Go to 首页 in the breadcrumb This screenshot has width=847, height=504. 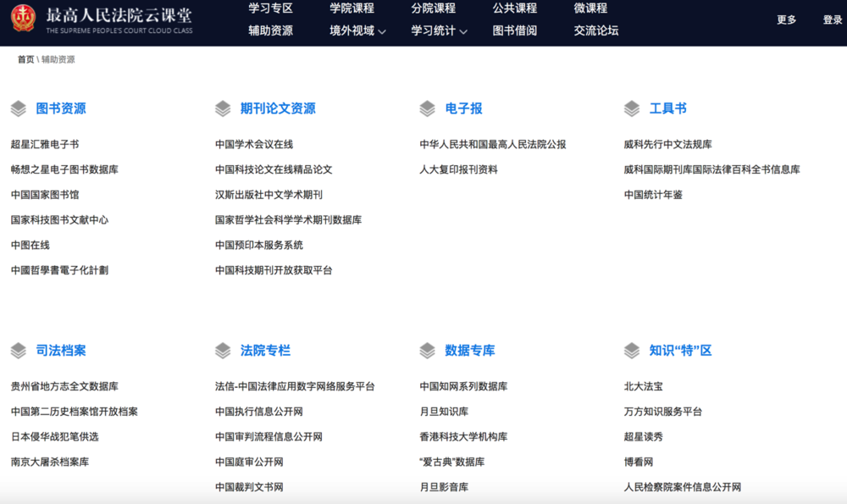coord(25,59)
